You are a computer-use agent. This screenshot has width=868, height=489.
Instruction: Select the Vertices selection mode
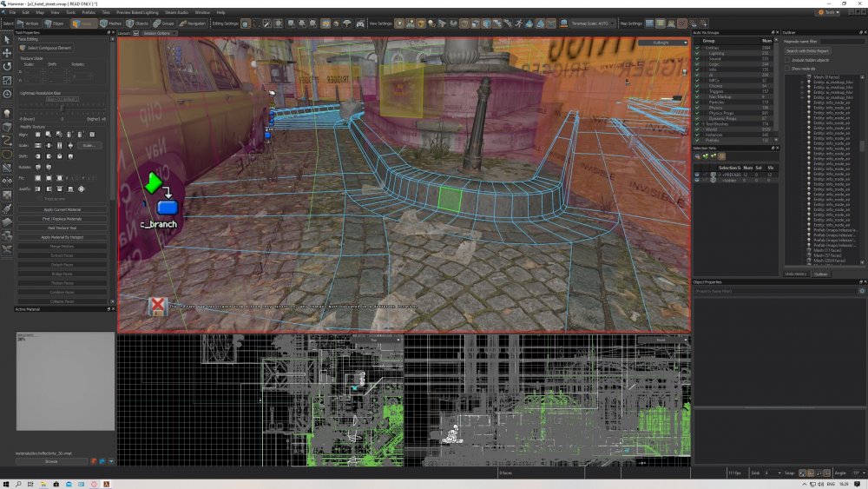click(x=28, y=23)
